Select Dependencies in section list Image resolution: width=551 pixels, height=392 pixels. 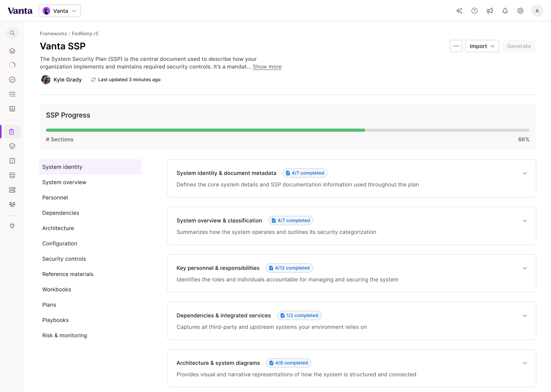(x=90, y=213)
